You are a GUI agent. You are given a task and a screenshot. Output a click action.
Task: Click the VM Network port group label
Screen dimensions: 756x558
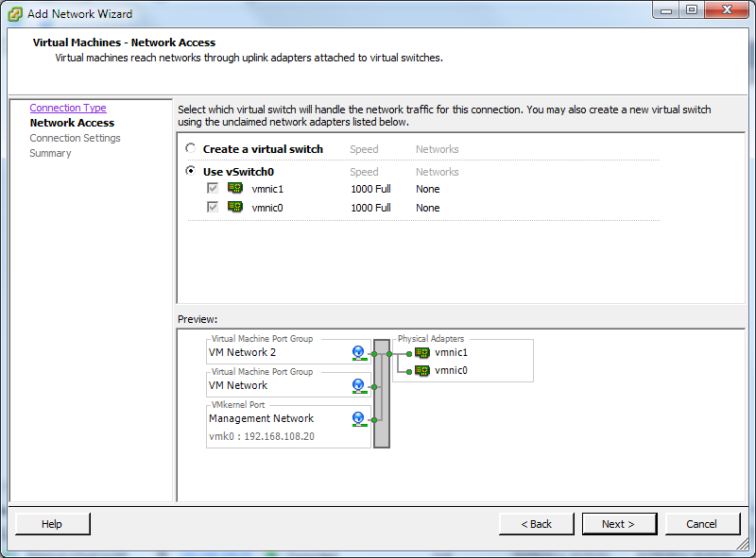238,385
